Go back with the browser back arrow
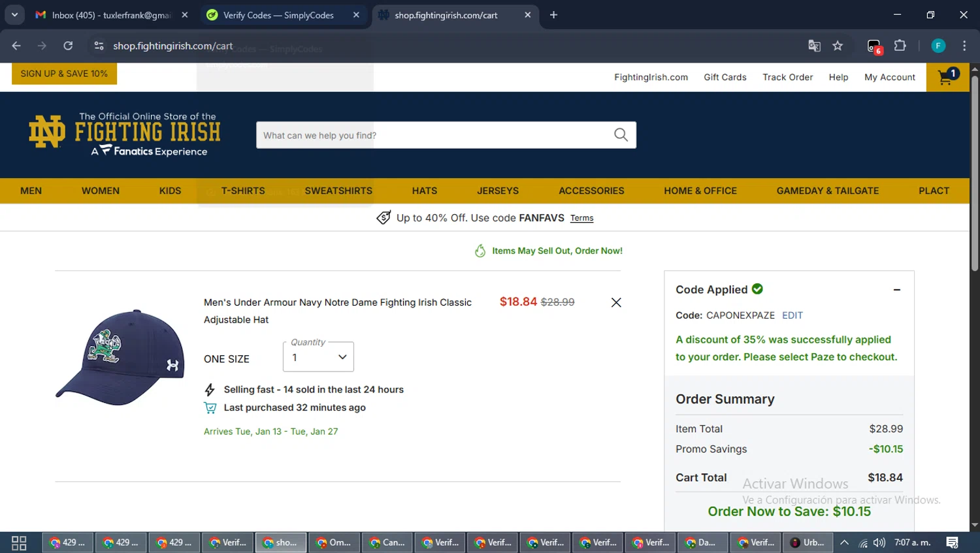The image size is (980, 553). 16,46
